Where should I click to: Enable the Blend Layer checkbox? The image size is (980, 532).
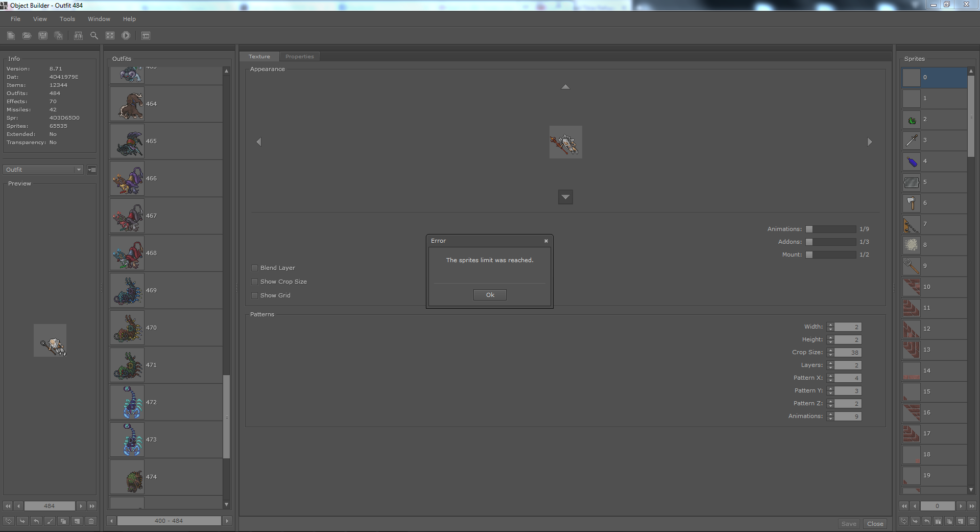[x=254, y=268]
